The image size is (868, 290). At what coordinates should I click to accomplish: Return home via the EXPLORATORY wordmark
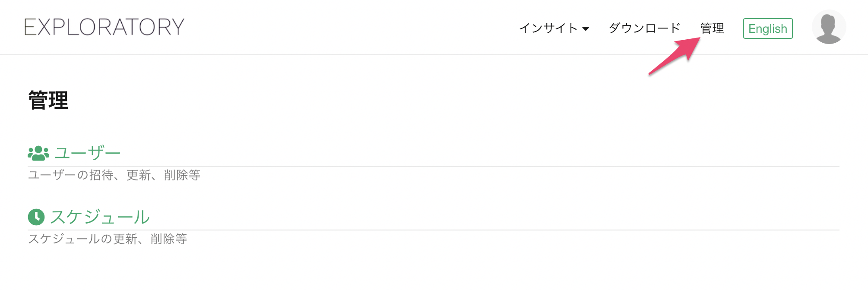tap(104, 27)
